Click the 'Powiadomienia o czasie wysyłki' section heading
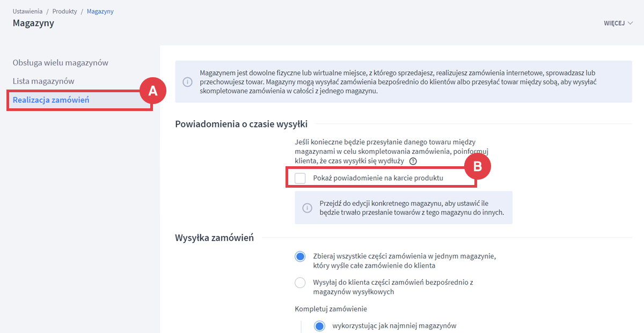 click(241, 124)
